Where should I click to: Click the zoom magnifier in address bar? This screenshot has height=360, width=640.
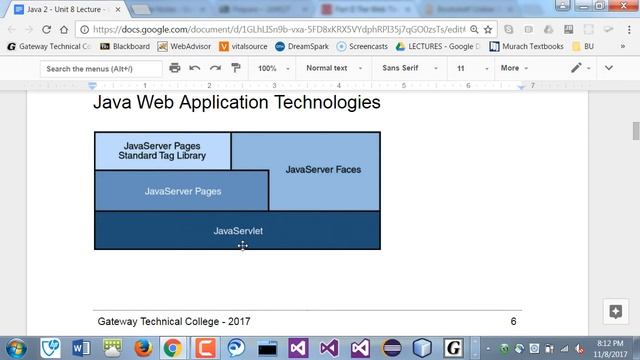[x=474, y=29]
